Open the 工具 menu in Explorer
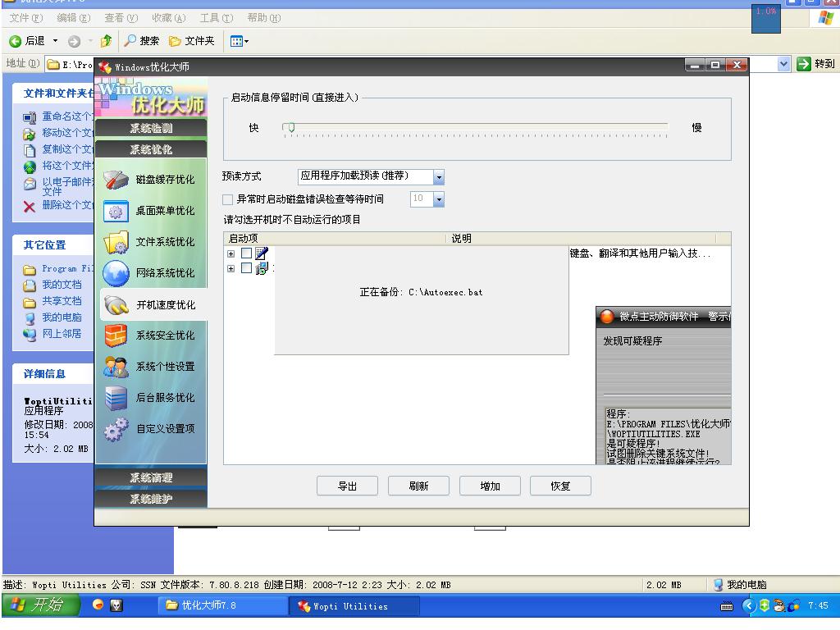The height and width of the screenshot is (630, 840). tap(217, 18)
